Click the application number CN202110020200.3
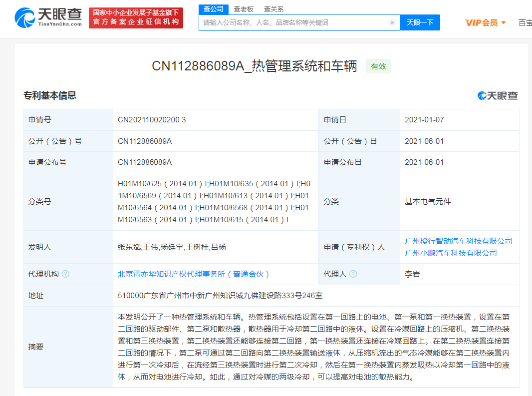 [152, 120]
